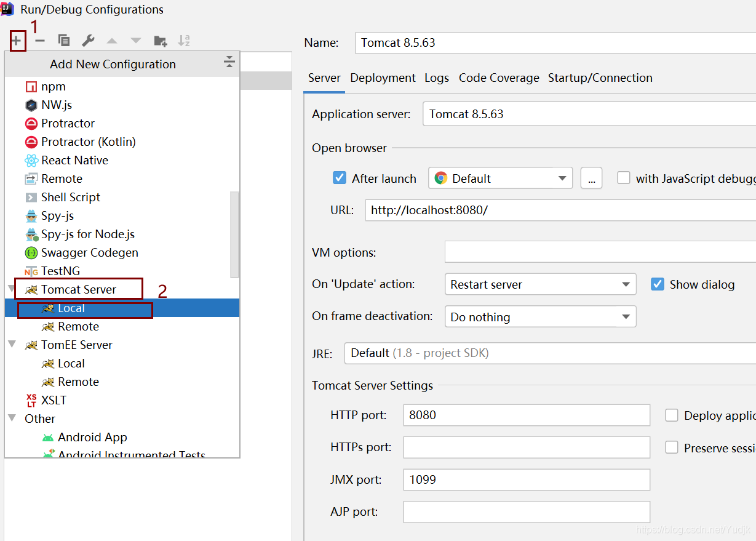This screenshot has height=541, width=756.
Task: Click the Remove Configuration minus icon
Action: pyautogui.click(x=39, y=41)
